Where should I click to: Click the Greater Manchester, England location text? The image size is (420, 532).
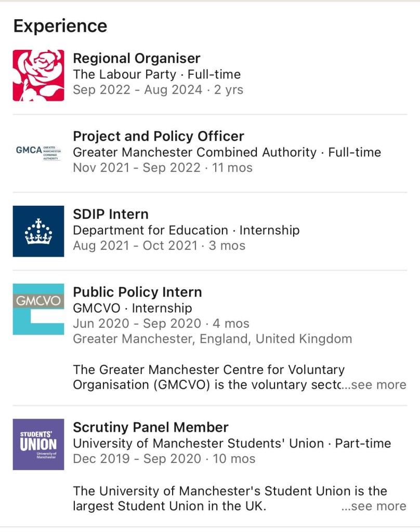coord(212,339)
